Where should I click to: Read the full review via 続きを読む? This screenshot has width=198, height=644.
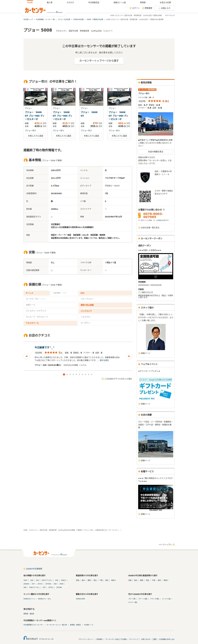pos(104,360)
